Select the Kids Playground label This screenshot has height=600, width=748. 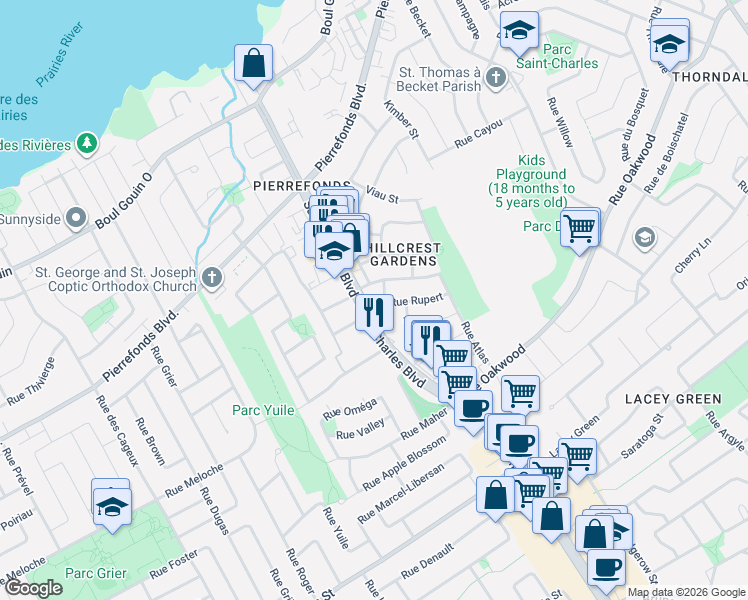[531, 181]
